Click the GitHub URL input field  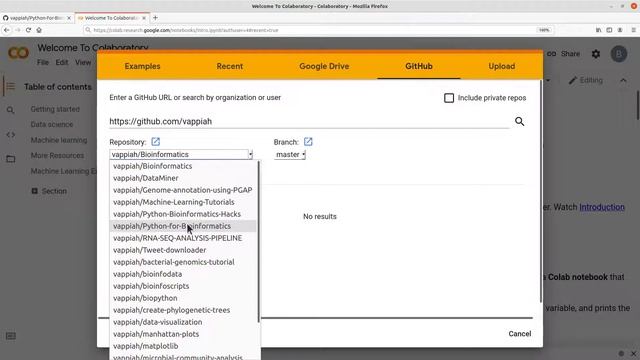309,121
